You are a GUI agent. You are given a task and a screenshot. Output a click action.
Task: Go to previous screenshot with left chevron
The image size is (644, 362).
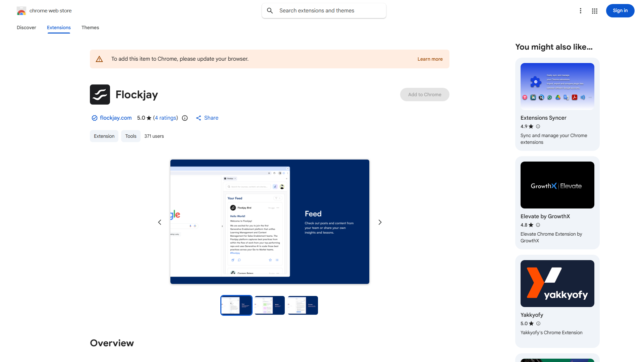(x=160, y=222)
